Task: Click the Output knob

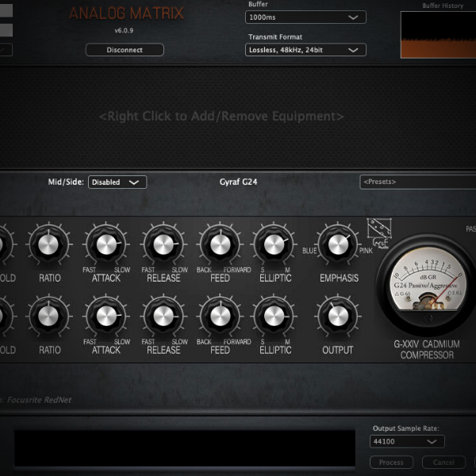Action: (338, 316)
